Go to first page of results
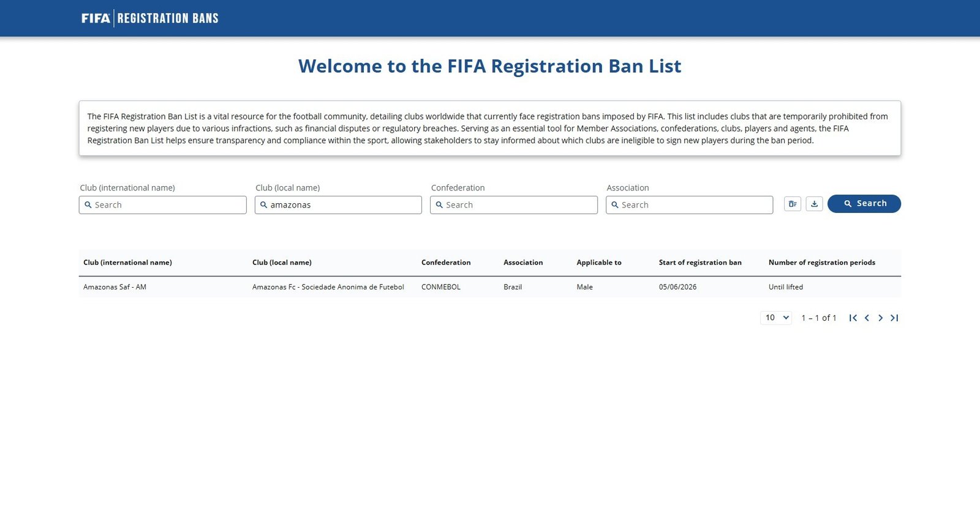980x508 pixels. point(853,318)
